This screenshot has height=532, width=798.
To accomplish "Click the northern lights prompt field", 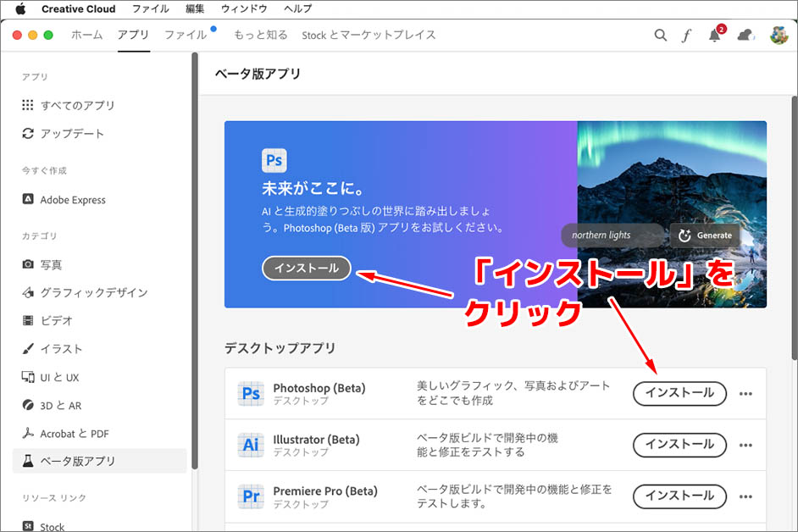I will pos(613,236).
